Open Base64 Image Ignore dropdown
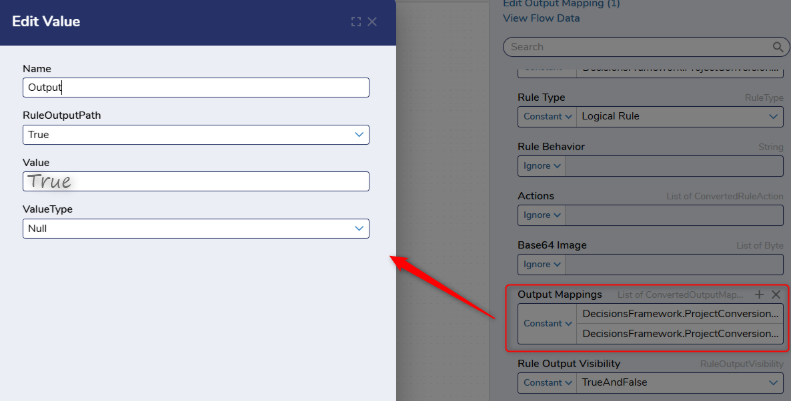 [x=542, y=264]
